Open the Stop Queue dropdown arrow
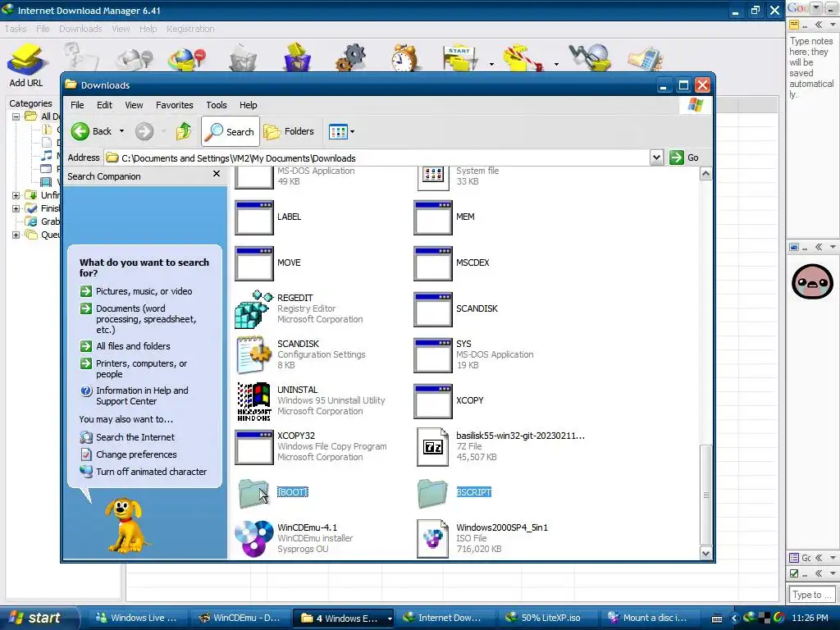The height and width of the screenshot is (630, 840). [556, 64]
